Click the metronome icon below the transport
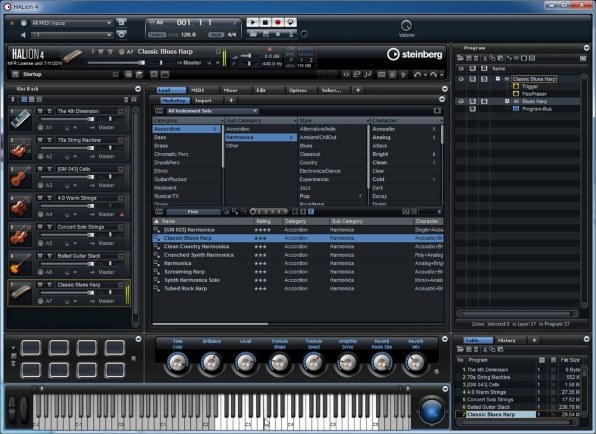This screenshot has width=596, height=434. click(x=291, y=34)
